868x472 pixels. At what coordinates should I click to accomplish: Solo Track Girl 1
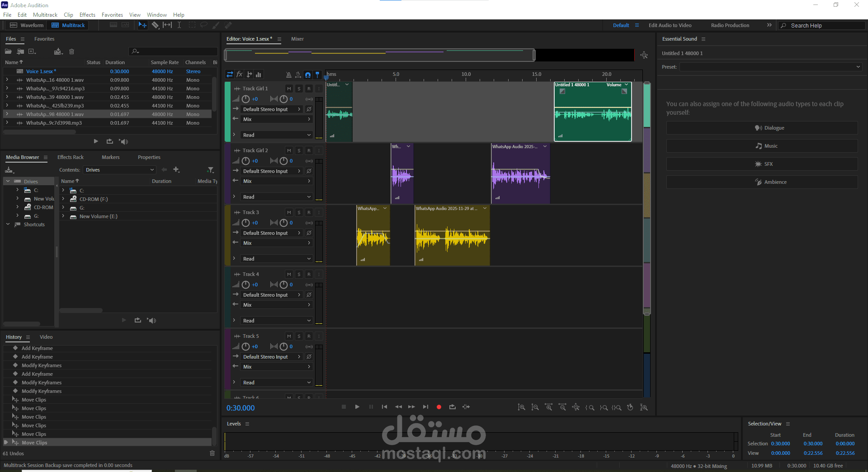point(299,89)
